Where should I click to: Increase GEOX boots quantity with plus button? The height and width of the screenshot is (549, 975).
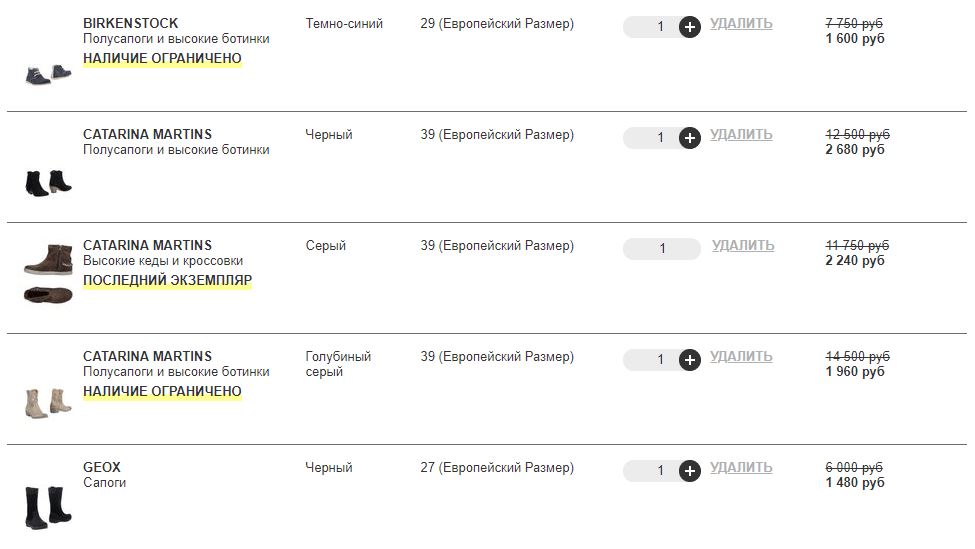[x=690, y=471]
